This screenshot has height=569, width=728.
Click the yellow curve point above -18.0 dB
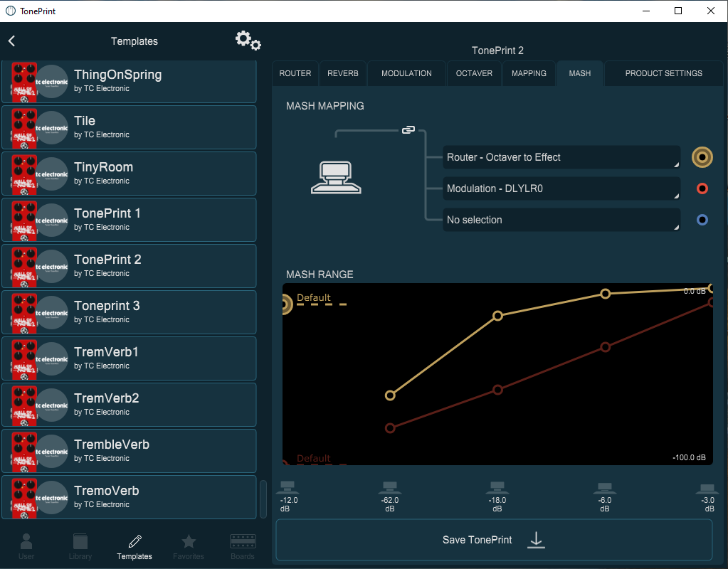pyautogui.click(x=497, y=316)
